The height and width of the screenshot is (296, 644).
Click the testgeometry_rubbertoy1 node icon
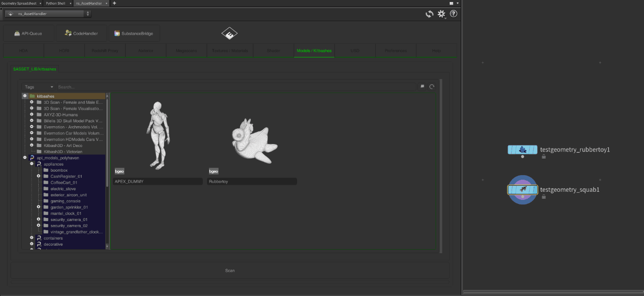click(x=522, y=150)
